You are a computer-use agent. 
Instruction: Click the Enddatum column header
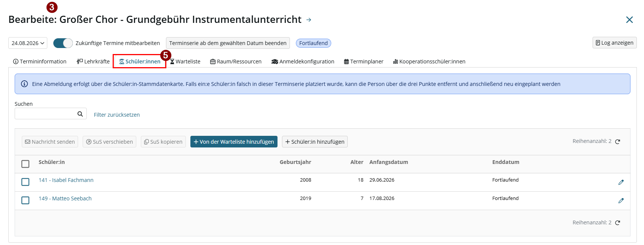tap(506, 162)
